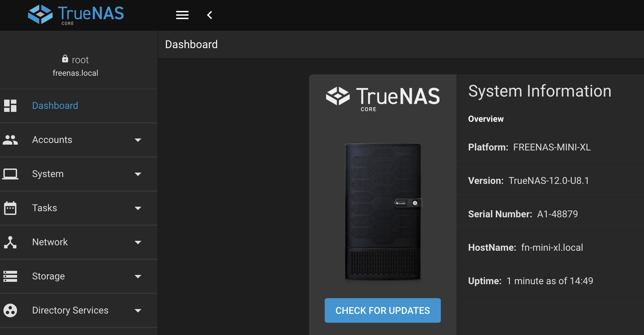644x335 pixels.
Task: Select the Serial Number value A1-48879
Action: click(x=557, y=214)
